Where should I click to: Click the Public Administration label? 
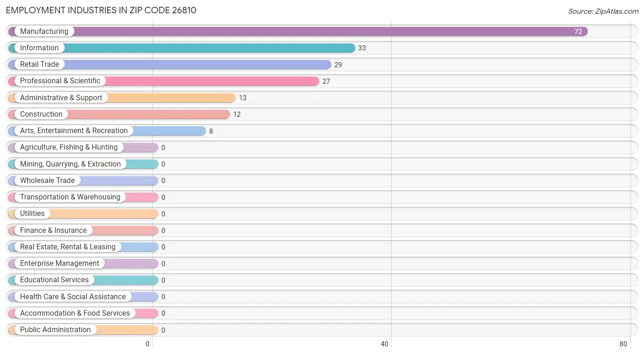[55, 330]
